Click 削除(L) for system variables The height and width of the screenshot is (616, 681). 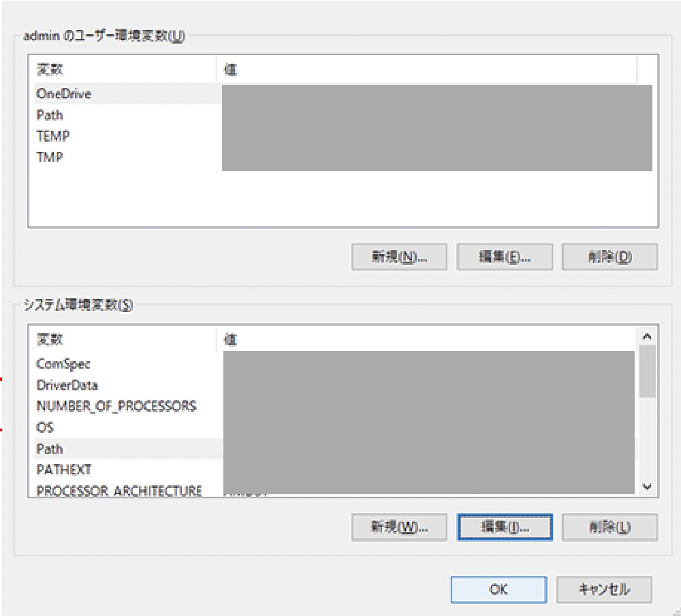coord(609,527)
